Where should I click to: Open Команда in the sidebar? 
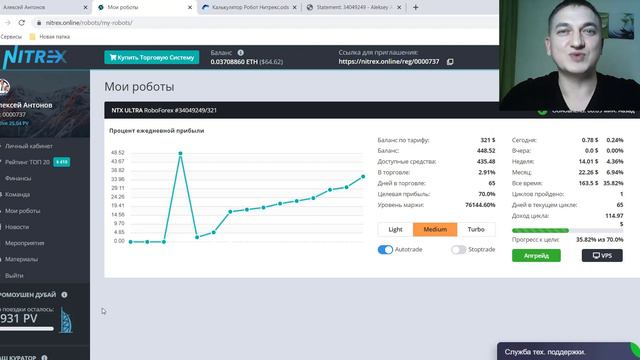[x=17, y=195]
